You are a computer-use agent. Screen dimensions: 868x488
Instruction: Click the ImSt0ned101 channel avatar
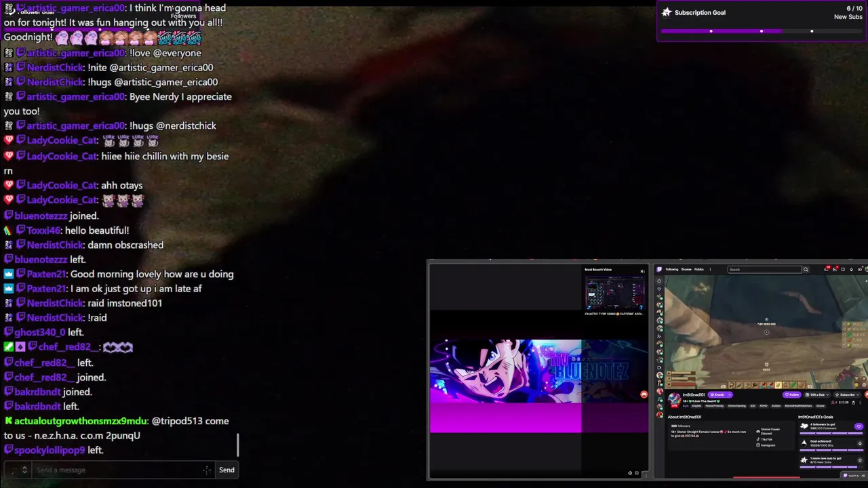click(674, 401)
